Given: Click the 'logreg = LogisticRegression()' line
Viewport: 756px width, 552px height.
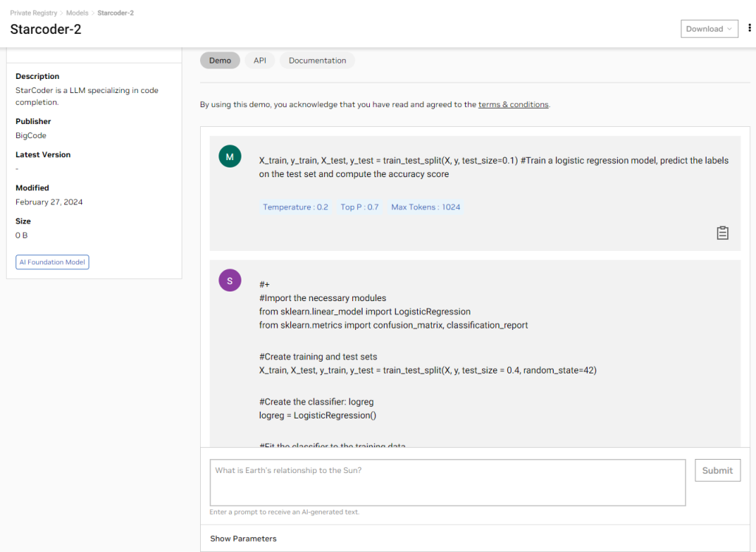Looking at the screenshot, I should (317, 415).
